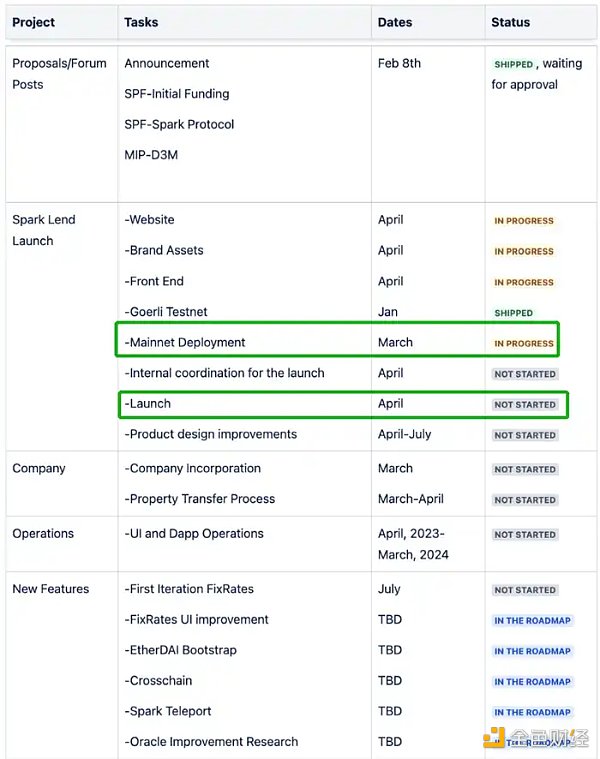Click the NOT STARTED badge for Property Transfer Process

pyautogui.click(x=524, y=500)
